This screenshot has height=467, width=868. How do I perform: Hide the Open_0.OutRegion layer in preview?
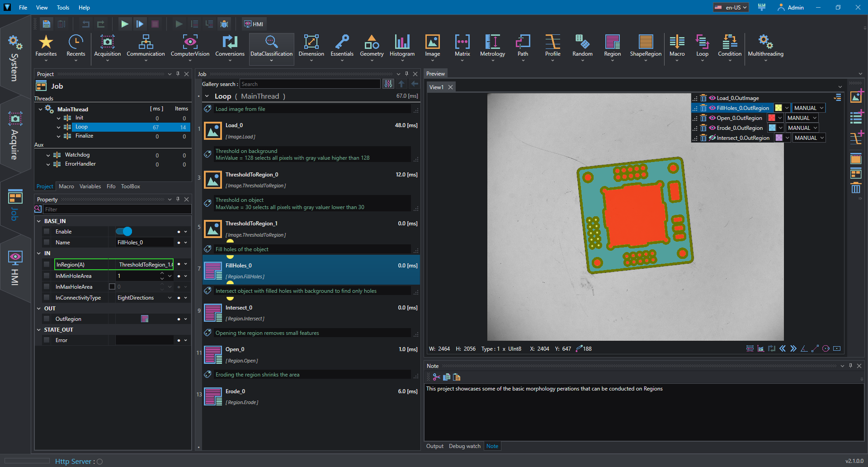(712, 118)
